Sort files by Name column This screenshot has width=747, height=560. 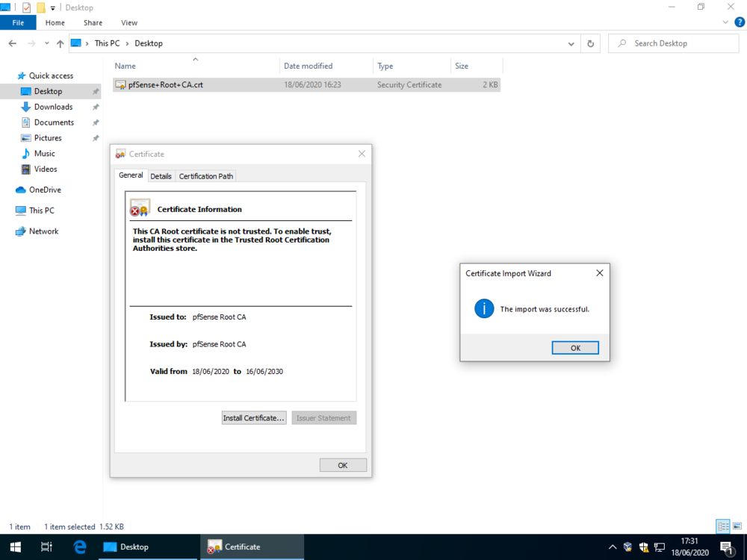click(195, 66)
